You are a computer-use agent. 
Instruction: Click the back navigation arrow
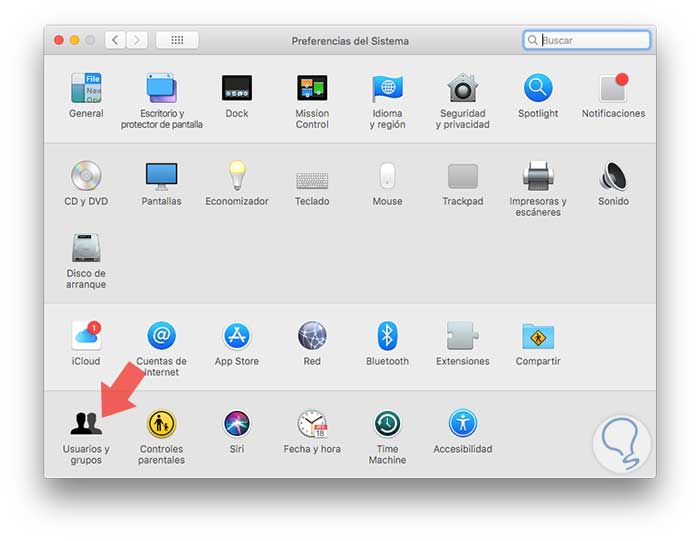click(x=115, y=40)
